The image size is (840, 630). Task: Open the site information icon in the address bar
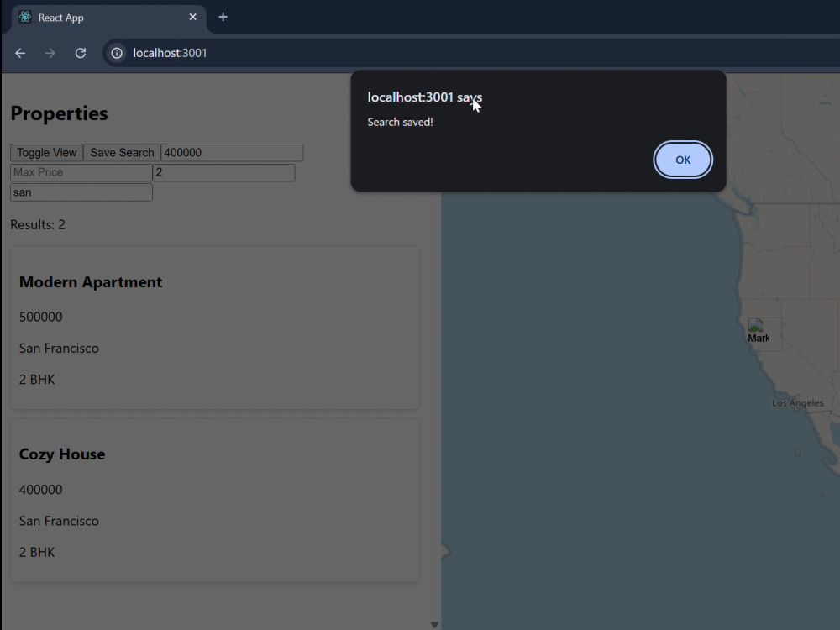[116, 53]
